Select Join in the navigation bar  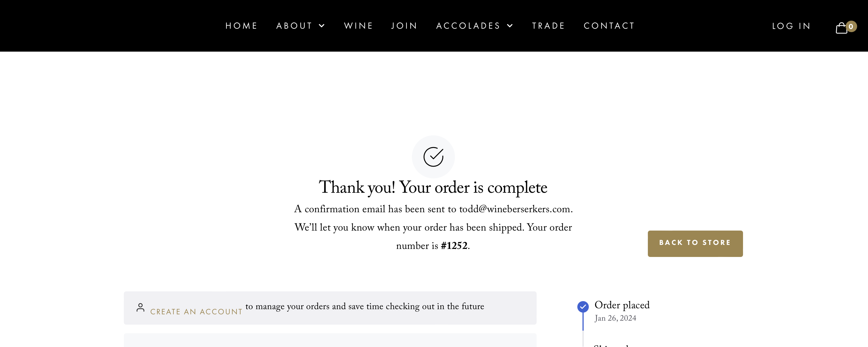coord(404,26)
